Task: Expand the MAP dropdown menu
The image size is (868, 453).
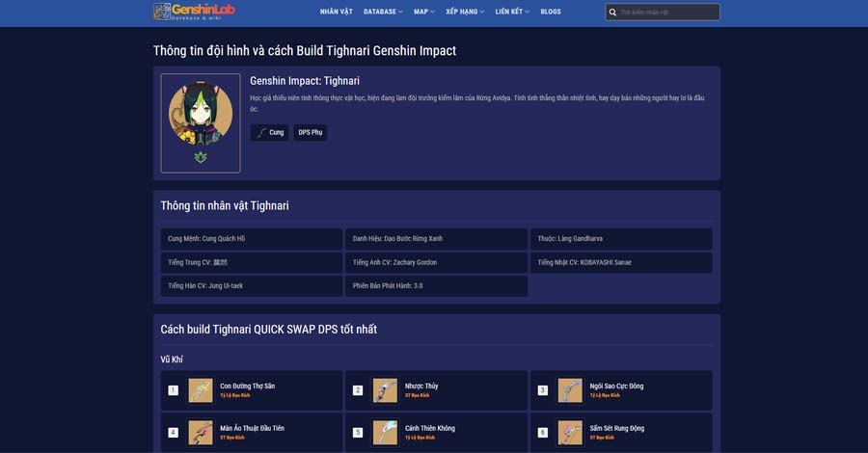Action: 424,12
